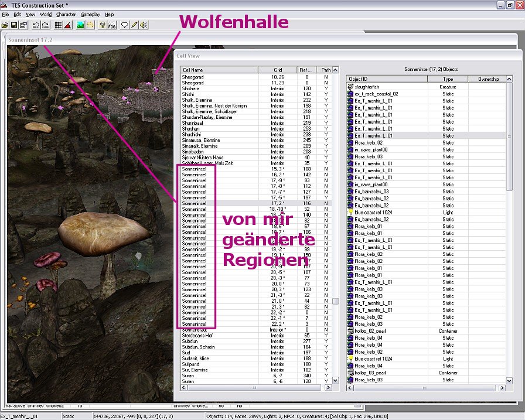The width and height of the screenshot is (525, 420).
Task: Open the Gameplay menu
Action: 90,14
